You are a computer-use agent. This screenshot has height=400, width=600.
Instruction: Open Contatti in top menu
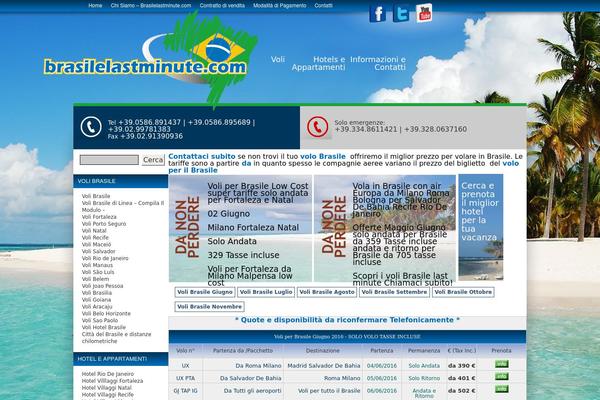coord(323,6)
